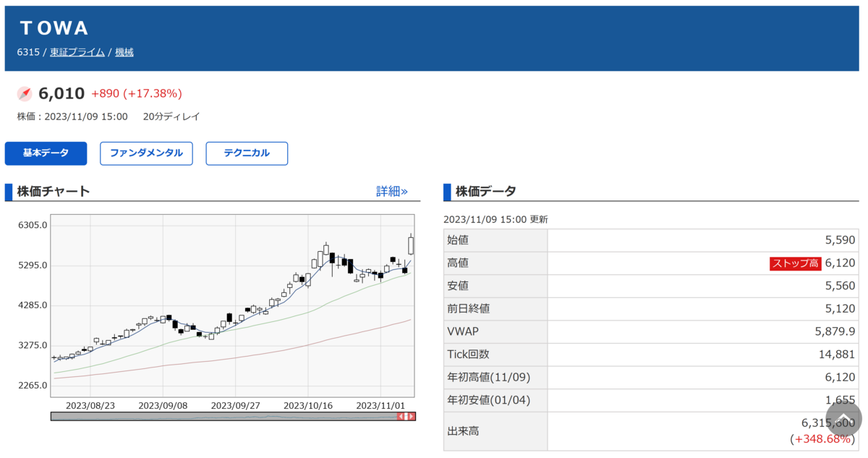
Task: Open the 機械 sector link
Action: click(x=124, y=52)
